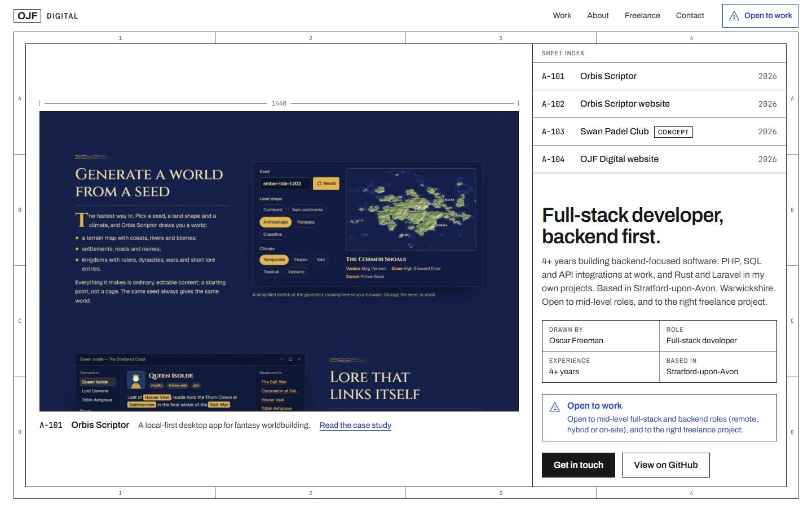Open the Work nav item

coord(562,16)
